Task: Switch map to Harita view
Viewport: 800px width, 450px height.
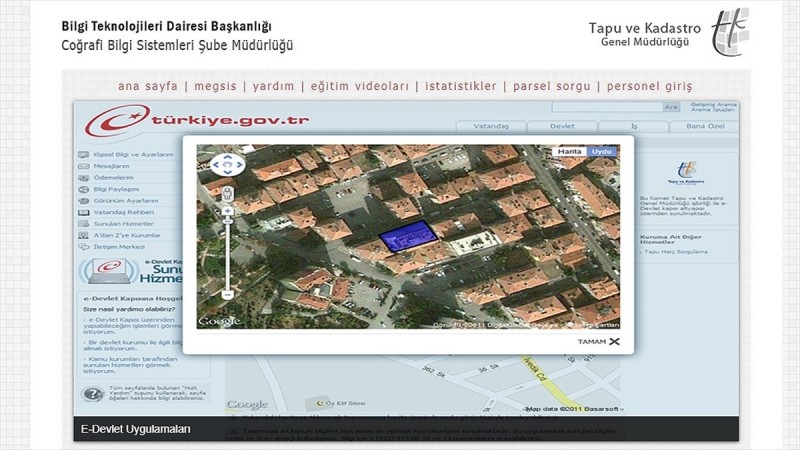Action: click(569, 152)
